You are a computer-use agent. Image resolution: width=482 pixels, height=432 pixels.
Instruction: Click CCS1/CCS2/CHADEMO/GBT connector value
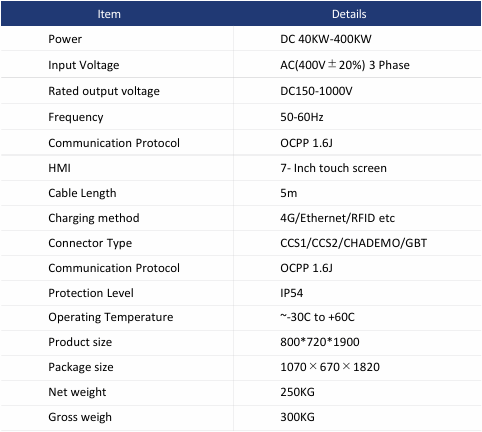coord(353,243)
